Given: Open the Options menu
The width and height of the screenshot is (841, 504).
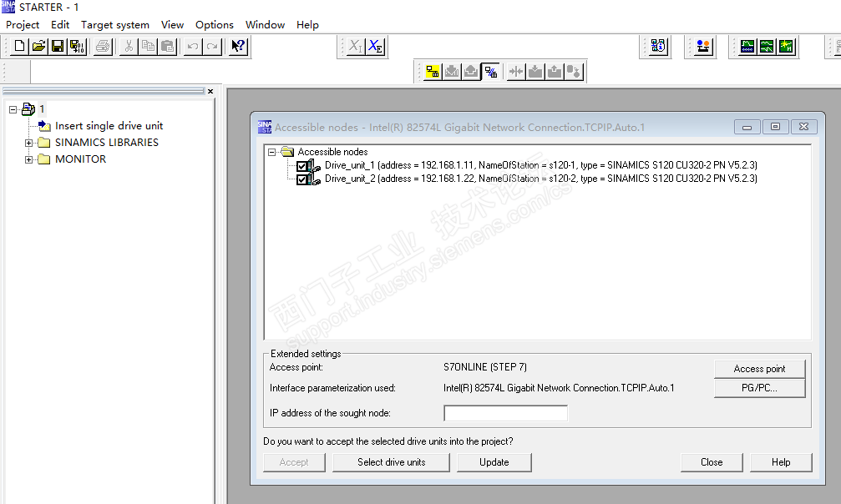Looking at the screenshot, I should coord(215,25).
